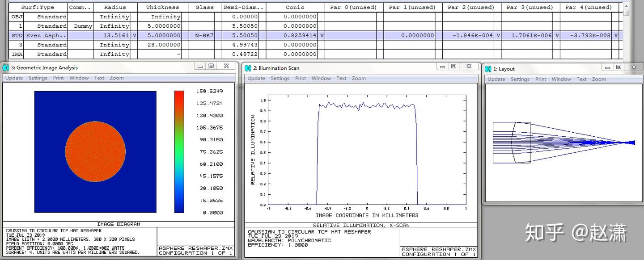Click Update in the Layout window

(x=496, y=79)
